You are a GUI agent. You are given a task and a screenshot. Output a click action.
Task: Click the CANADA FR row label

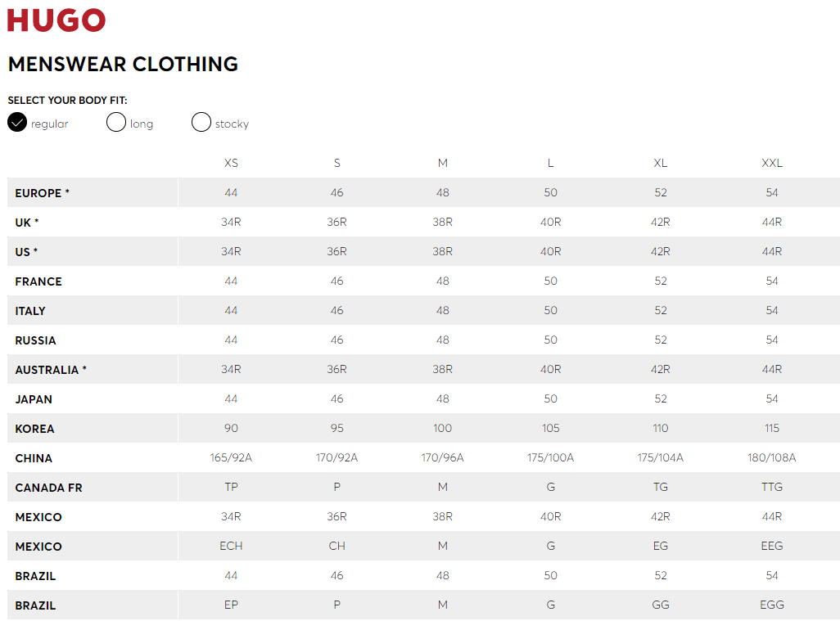49,488
